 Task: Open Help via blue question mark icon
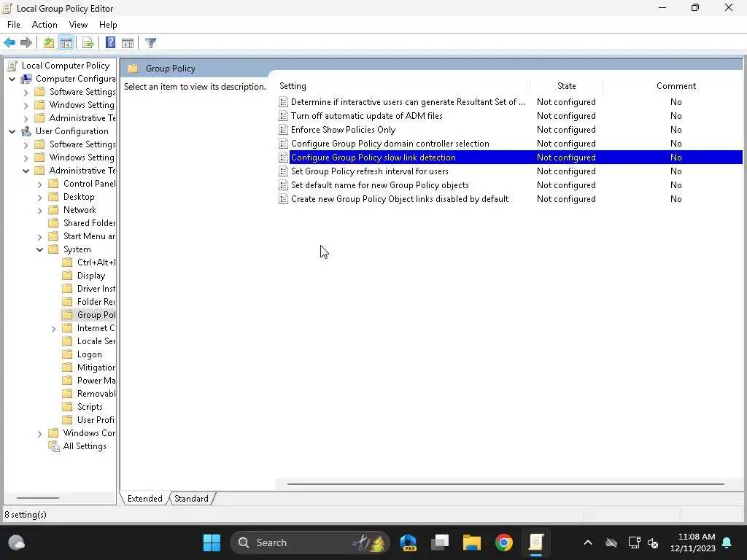[x=110, y=43]
